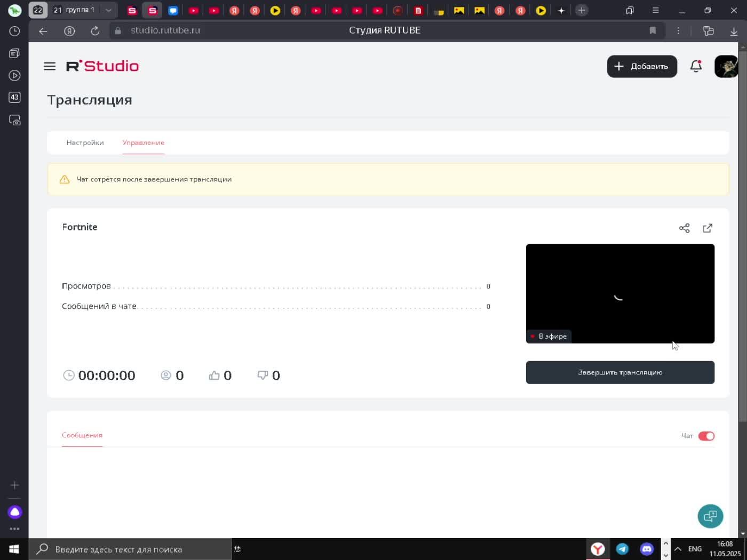Screen dimensions: 747x560
Task: Select the Управление tab
Action: [144, 142]
